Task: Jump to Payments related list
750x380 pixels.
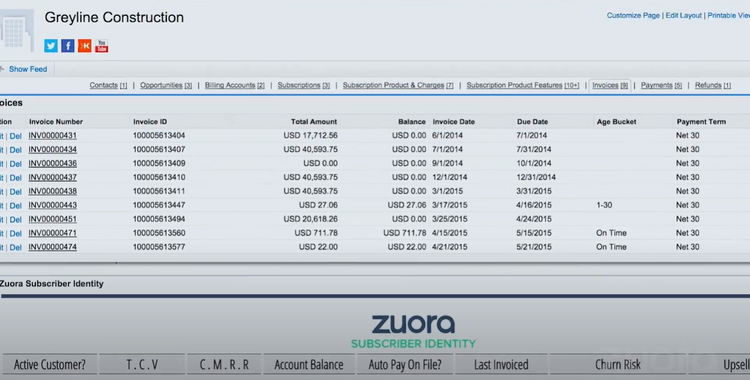Action: 661,85
